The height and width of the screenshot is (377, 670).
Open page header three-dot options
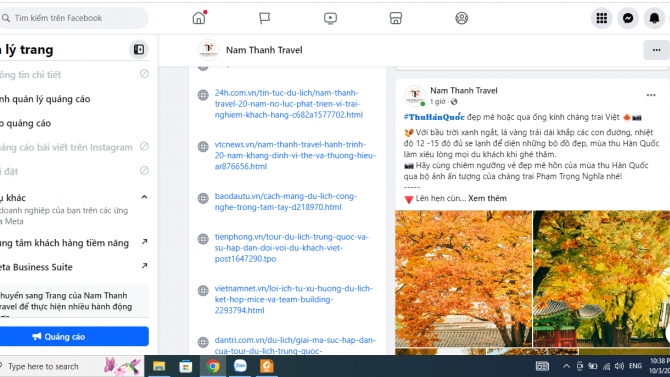tap(656, 50)
